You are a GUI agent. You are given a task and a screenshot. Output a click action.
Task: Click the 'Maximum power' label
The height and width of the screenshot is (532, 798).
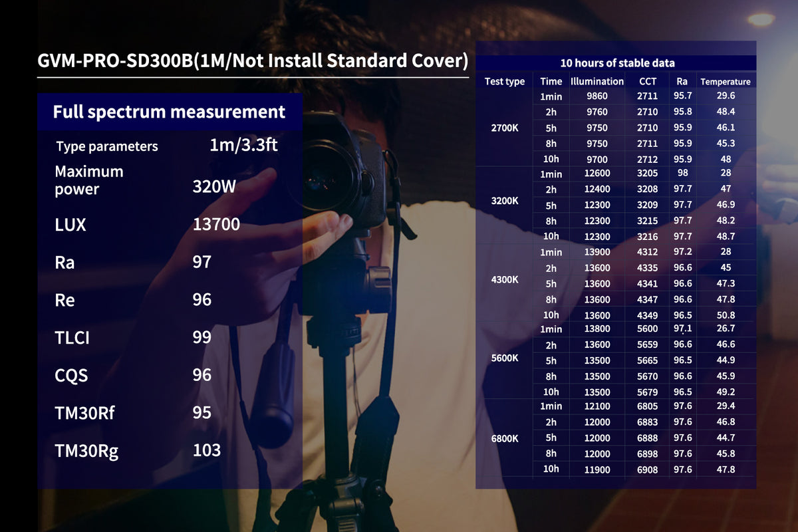coord(89,180)
